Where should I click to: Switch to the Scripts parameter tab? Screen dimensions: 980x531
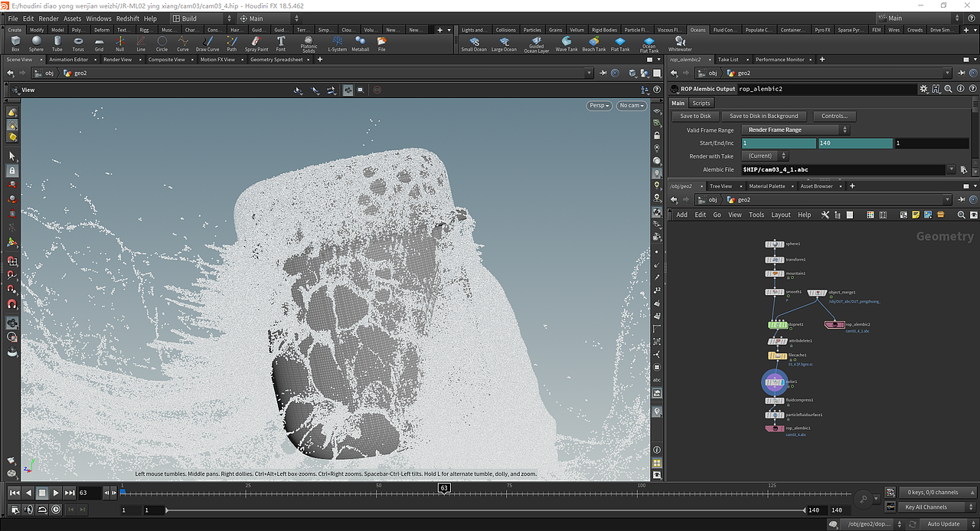click(x=701, y=103)
